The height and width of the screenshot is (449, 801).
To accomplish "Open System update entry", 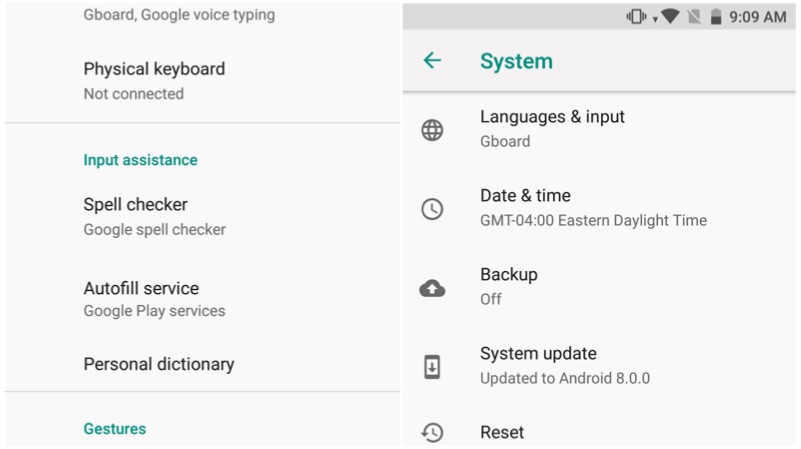I will tap(564, 365).
